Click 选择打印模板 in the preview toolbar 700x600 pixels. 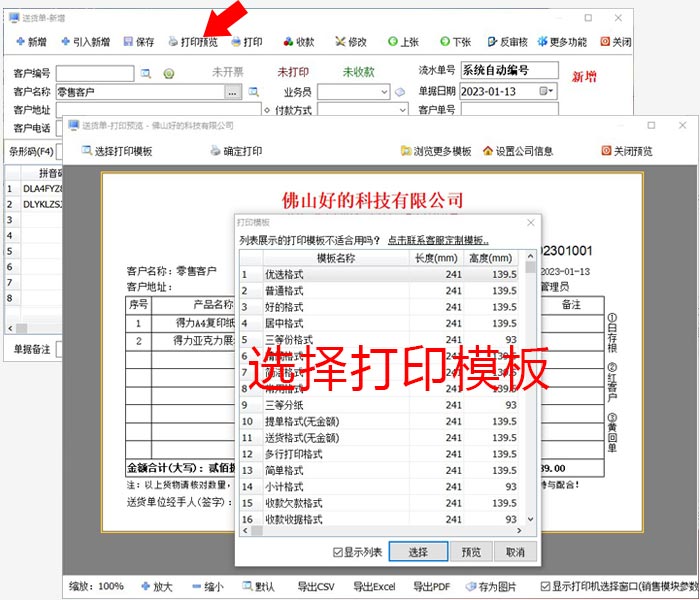(117, 151)
